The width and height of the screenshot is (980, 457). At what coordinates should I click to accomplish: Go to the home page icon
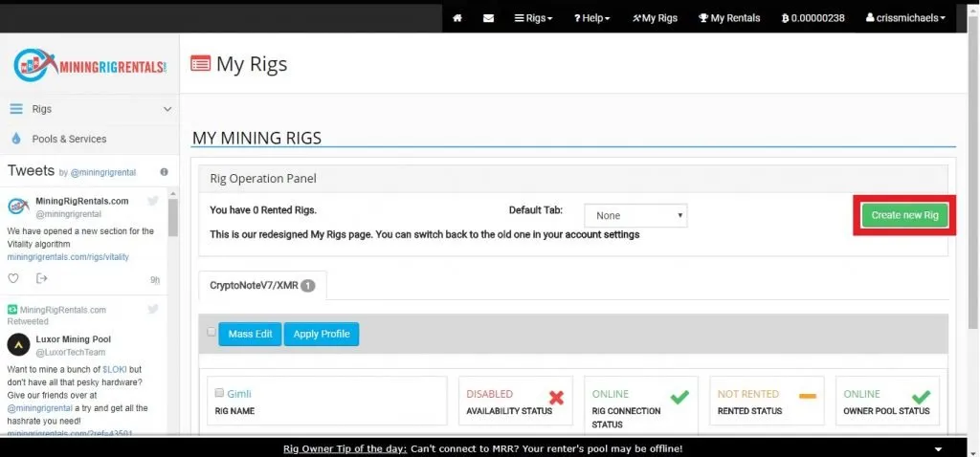(457, 18)
